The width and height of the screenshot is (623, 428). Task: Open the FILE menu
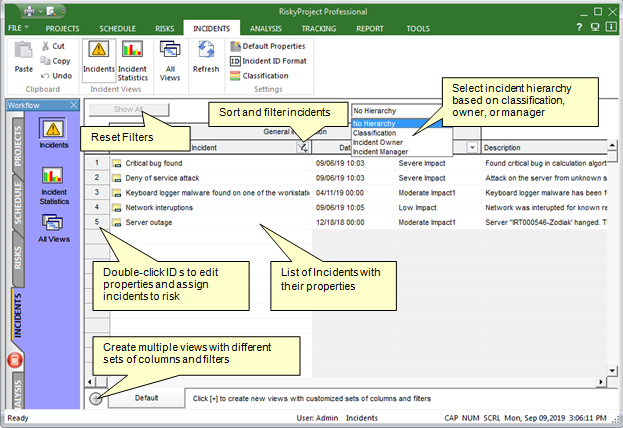click(18, 28)
